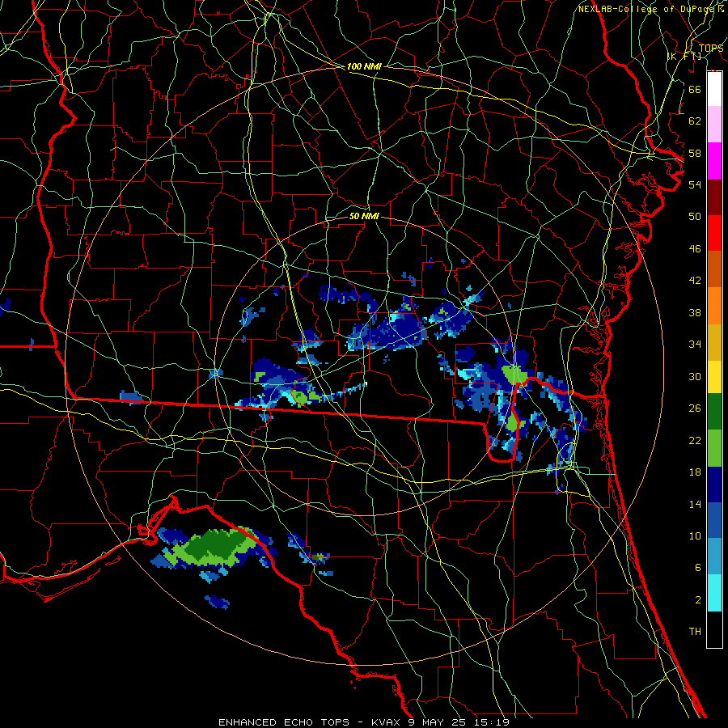Screen dimensions: 728x728
Task: Click the "14" legend value
Action: [695, 504]
